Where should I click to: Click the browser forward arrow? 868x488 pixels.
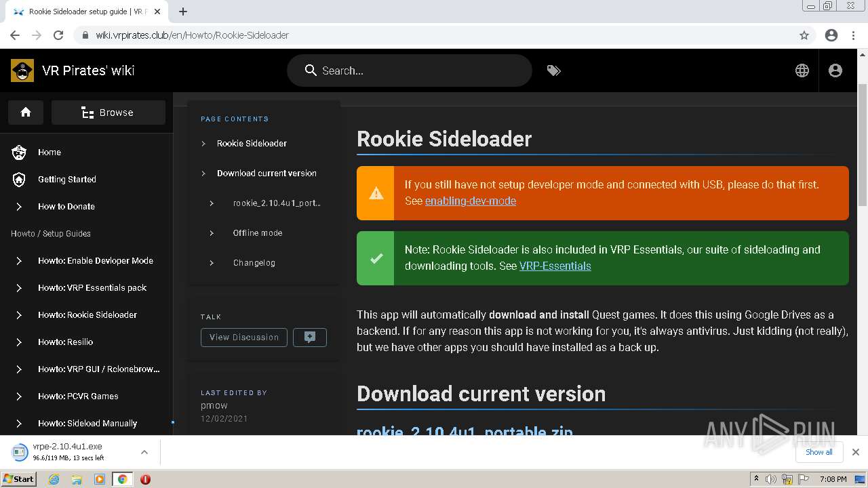(x=37, y=35)
